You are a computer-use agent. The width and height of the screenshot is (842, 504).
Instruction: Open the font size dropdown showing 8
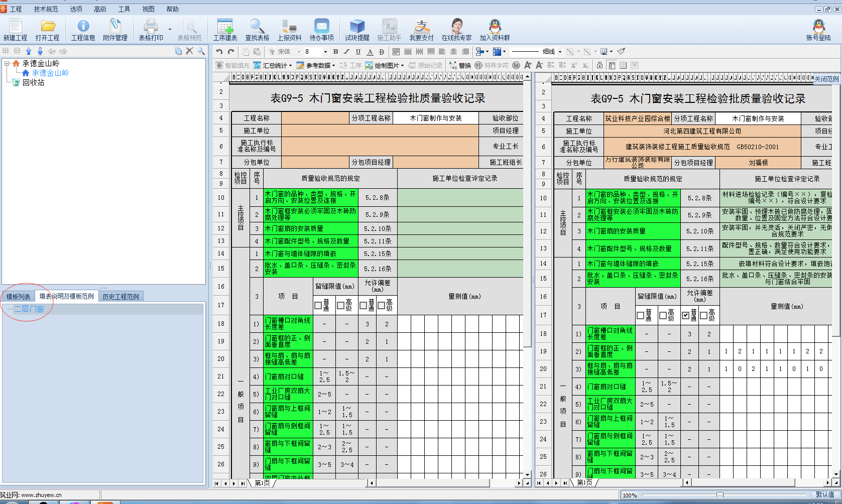325,52
